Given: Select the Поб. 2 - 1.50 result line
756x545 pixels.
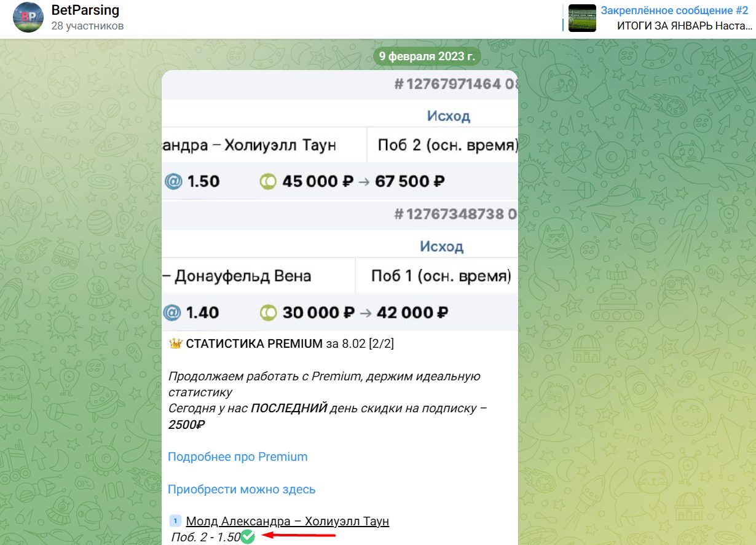Looking at the screenshot, I should pyautogui.click(x=206, y=536).
